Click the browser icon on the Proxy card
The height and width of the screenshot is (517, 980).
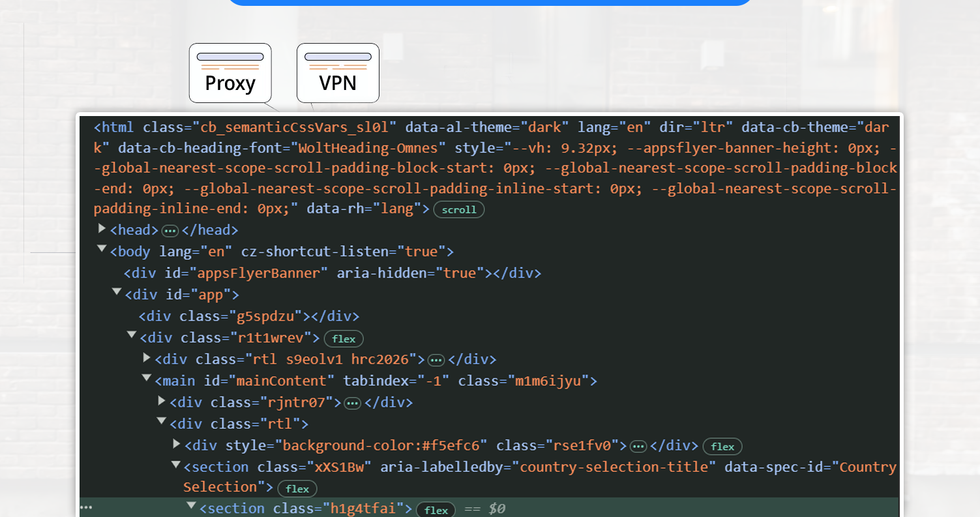(x=230, y=60)
